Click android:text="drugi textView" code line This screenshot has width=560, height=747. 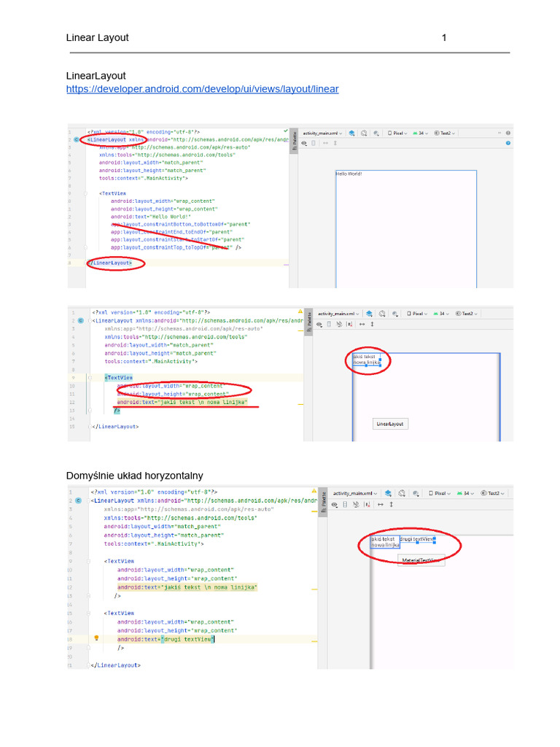166,639
